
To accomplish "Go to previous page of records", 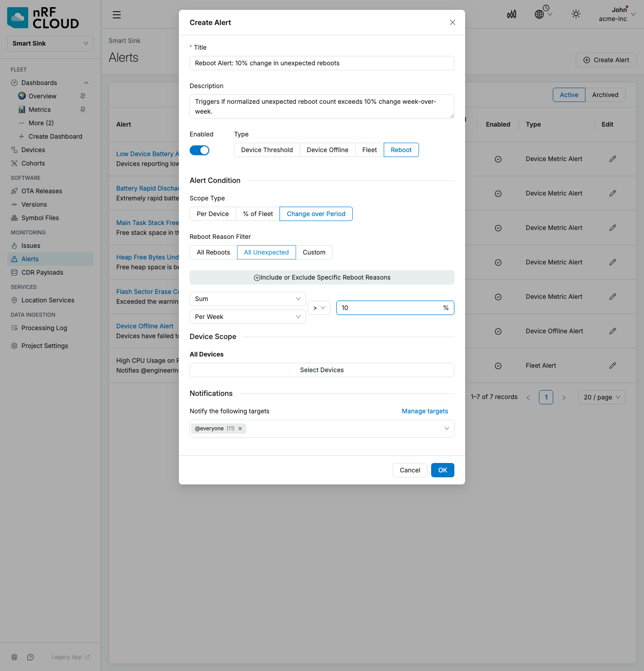I will pos(528,397).
